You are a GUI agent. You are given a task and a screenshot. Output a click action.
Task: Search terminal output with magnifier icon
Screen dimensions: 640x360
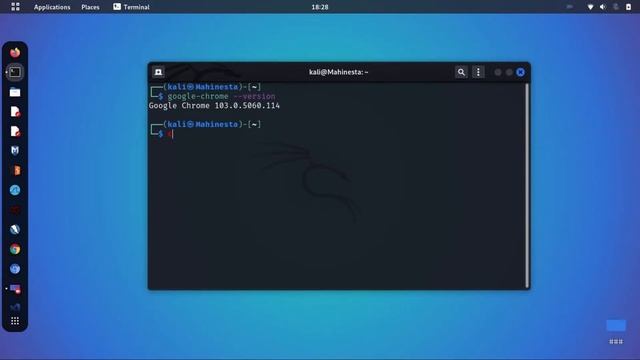tap(461, 72)
